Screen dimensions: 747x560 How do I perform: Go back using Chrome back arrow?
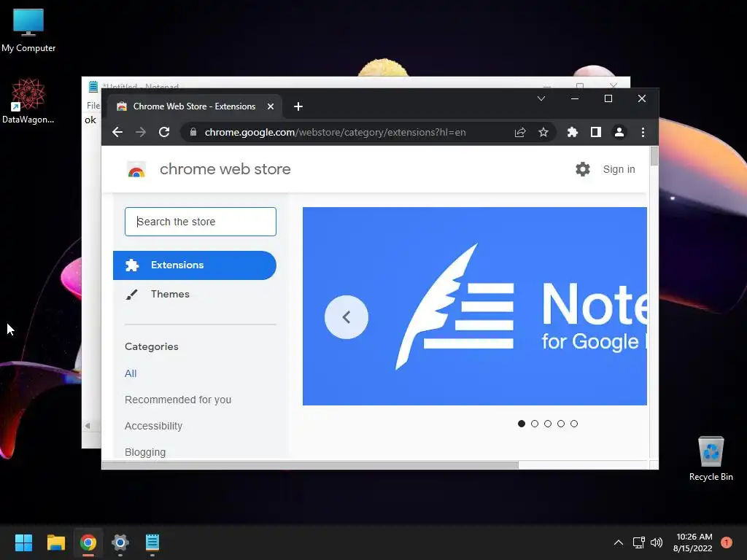coord(117,133)
